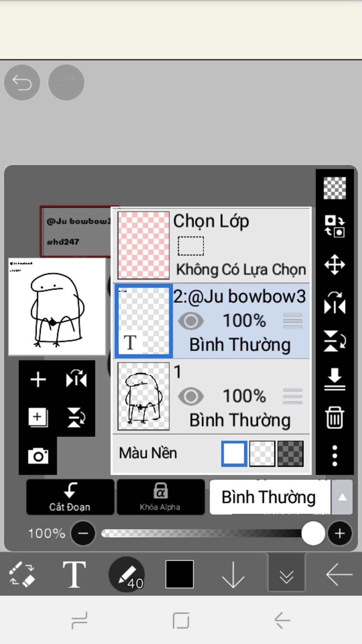Increase opacity with plus button
Image resolution: width=362 pixels, height=644 pixels.
point(340,533)
